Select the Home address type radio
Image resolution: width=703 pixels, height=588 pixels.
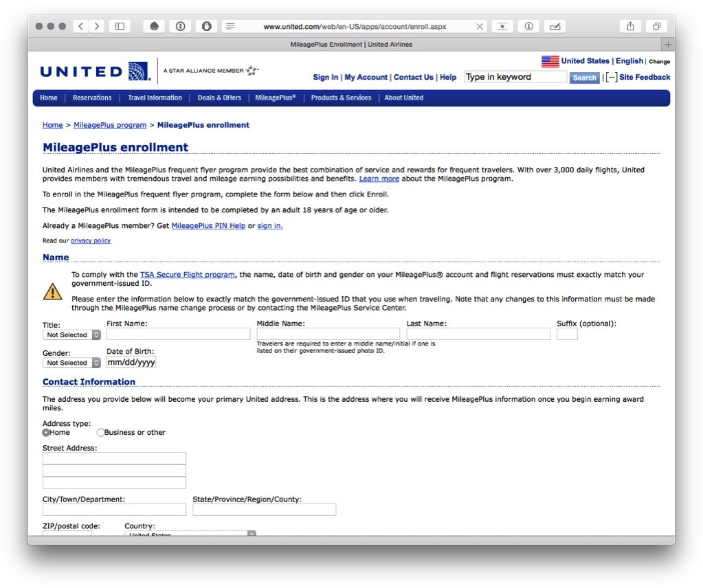(x=46, y=433)
